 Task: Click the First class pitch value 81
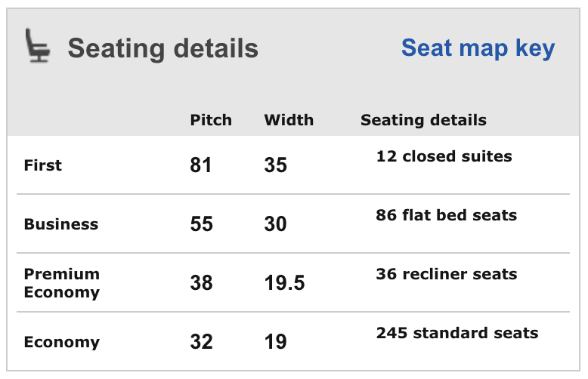pyautogui.click(x=201, y=165)
